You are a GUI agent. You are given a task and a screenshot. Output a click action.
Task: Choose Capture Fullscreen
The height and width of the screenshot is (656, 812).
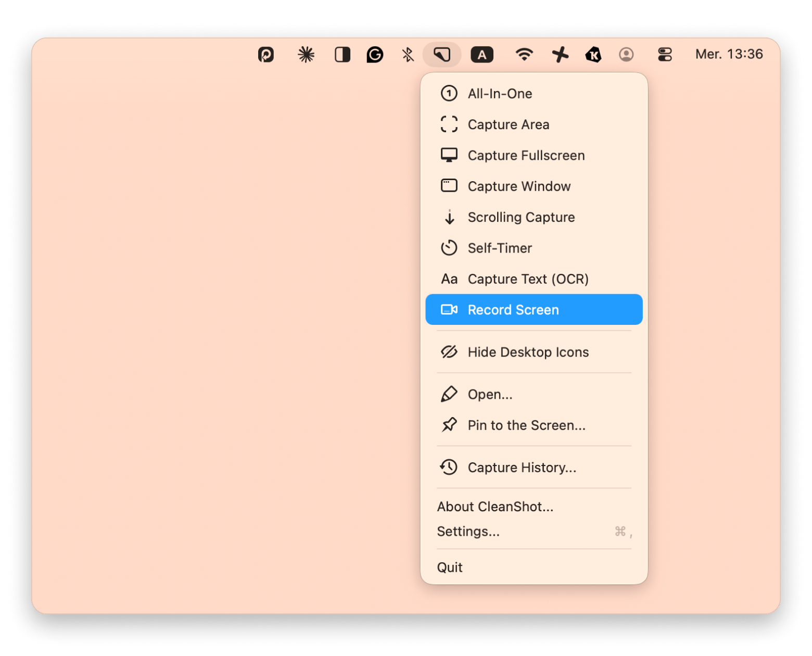tap(534, 155)
